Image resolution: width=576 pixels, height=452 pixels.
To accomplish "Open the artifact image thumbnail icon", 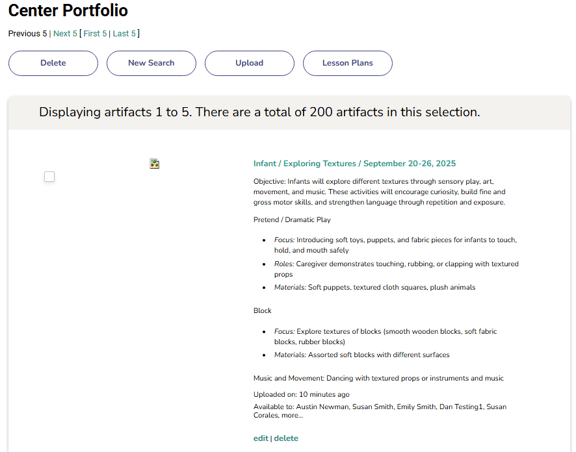I will coord(154,164).
